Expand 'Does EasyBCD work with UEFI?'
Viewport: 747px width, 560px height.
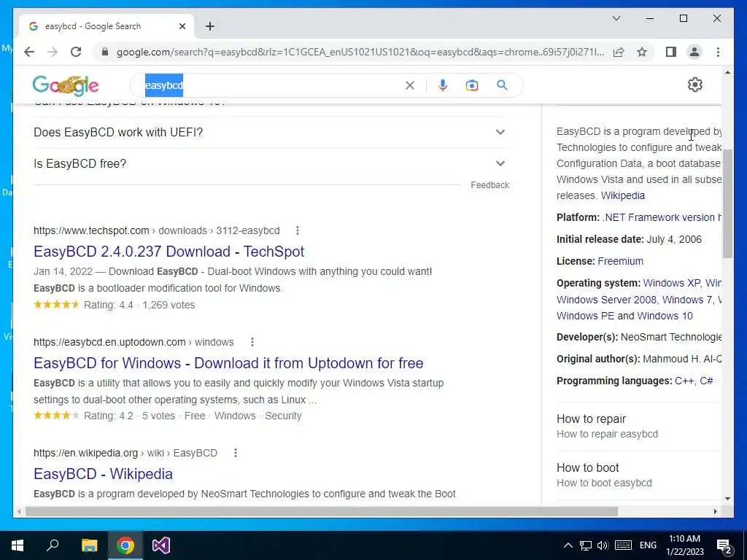[x=271, y=133]
